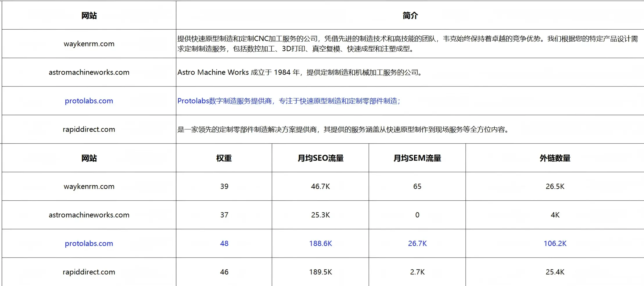Screen dimensions: 644x286
Task: Click the description starting 提供快速原型制造和定制CNC
Action: pyautogui.click(x=408, y=44)
